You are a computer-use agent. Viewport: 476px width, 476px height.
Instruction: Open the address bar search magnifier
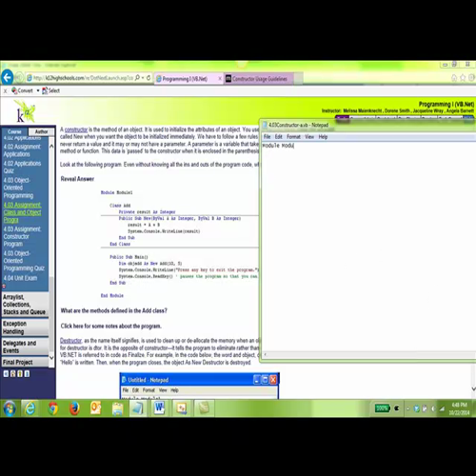(137, 77)
